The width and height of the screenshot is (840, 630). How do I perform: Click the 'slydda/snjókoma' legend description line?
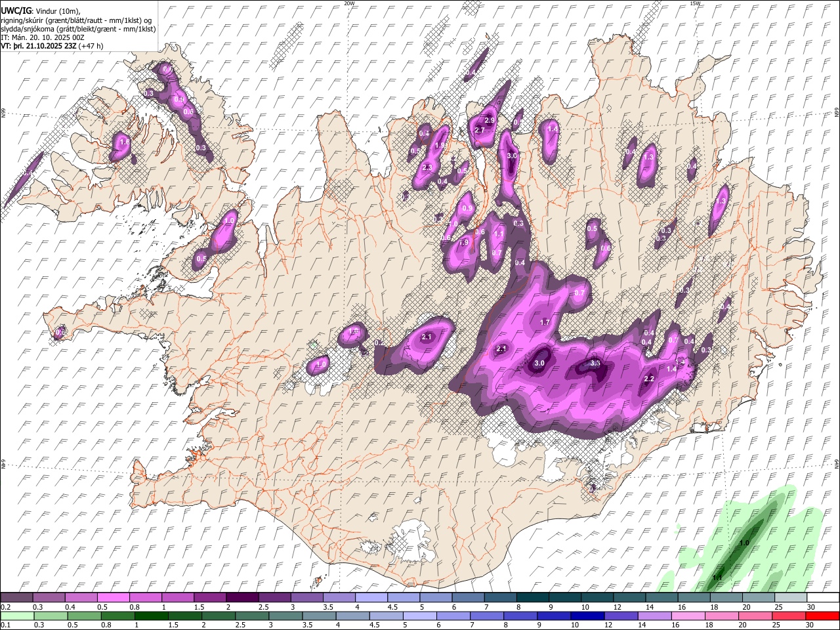[x=78, y=29]
